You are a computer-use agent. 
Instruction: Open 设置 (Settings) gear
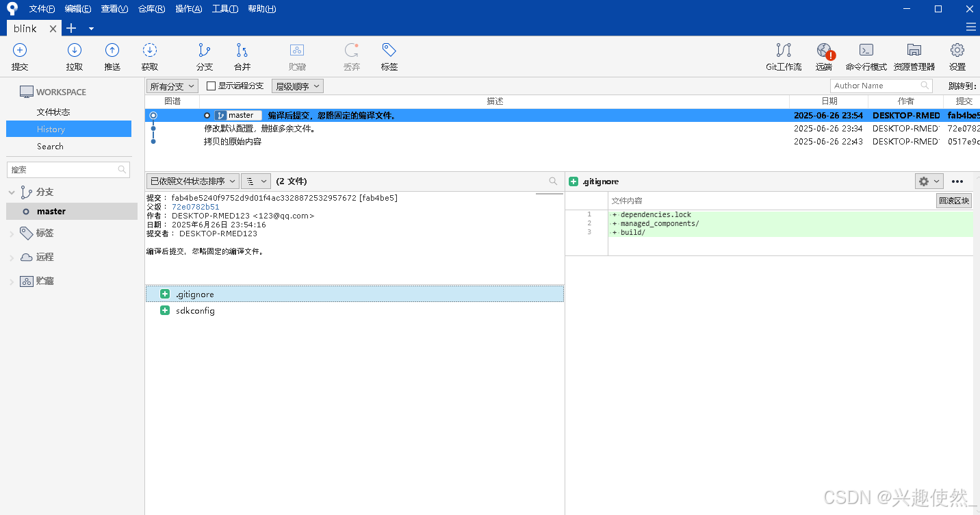[957, 50]
